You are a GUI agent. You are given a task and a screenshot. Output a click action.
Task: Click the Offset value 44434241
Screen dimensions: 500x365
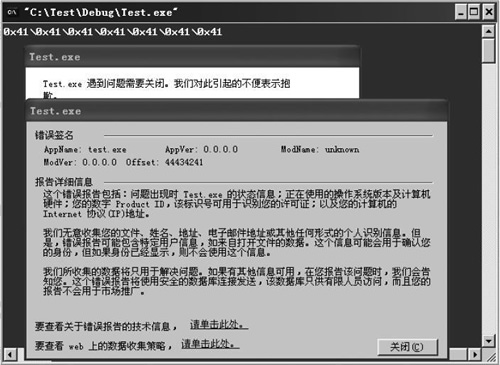pyautogui.click(x=184, y=162)
